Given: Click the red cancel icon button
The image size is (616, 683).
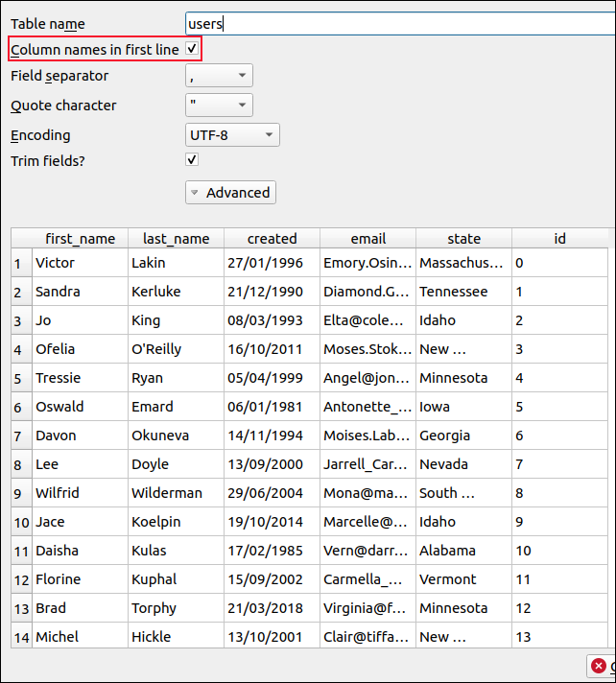Looking at the screenshot, I should coord(600,666).
